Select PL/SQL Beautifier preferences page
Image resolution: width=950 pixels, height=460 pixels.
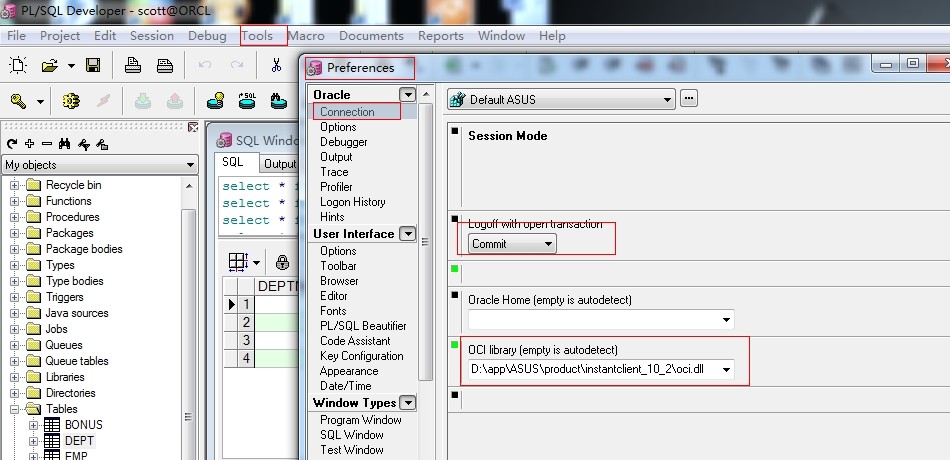click(363, 326)
